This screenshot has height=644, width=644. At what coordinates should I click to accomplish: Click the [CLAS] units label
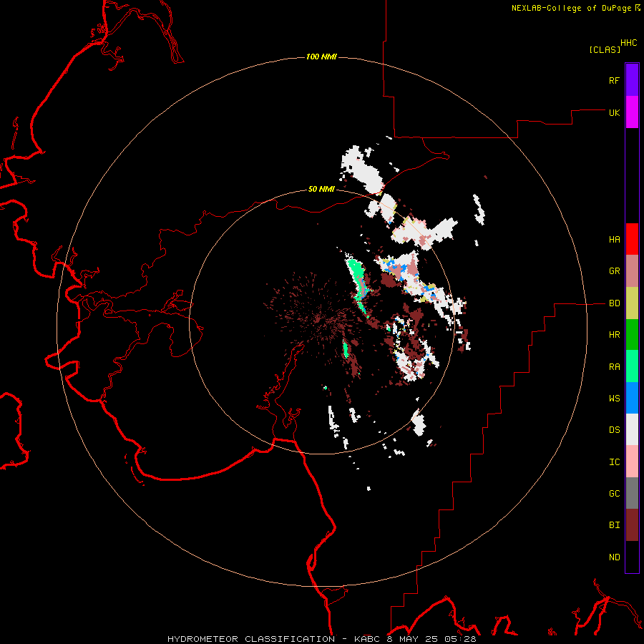[605, 50]
